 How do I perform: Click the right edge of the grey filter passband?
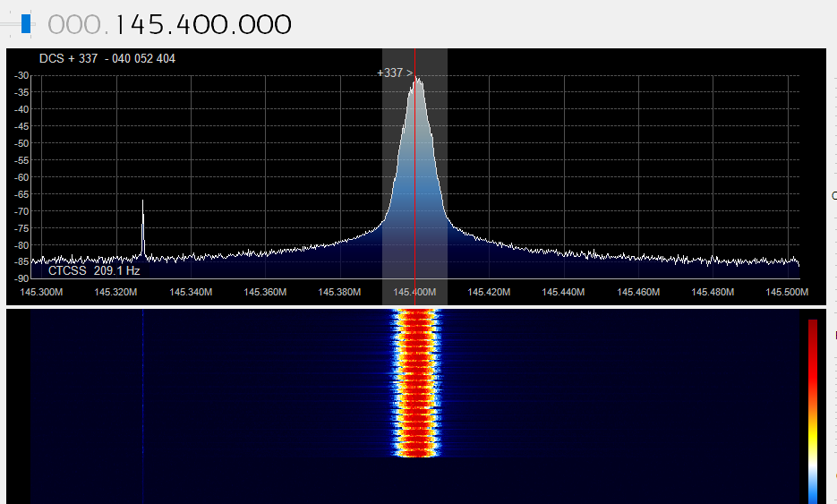pyautogui.click(x=447, y=179)
